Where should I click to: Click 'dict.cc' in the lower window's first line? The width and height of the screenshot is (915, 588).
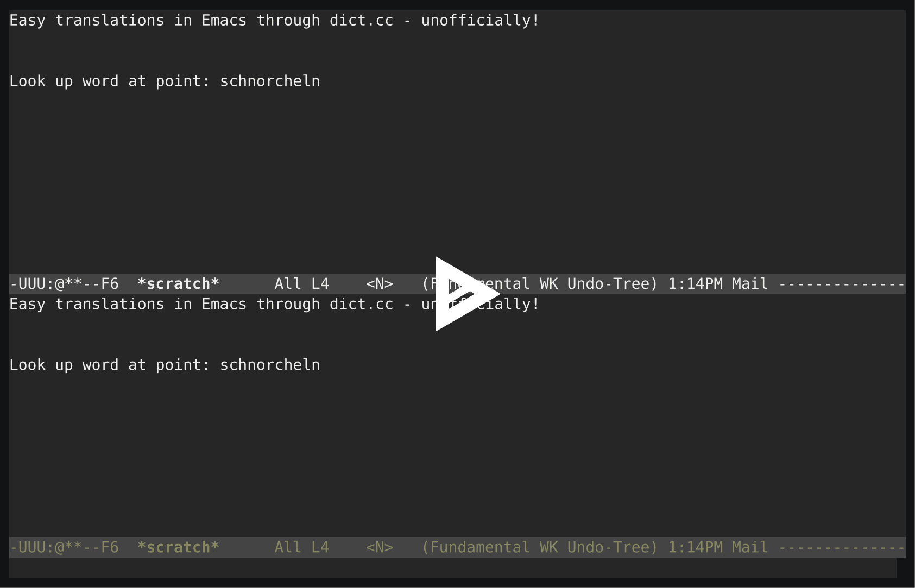click(362, 305)
